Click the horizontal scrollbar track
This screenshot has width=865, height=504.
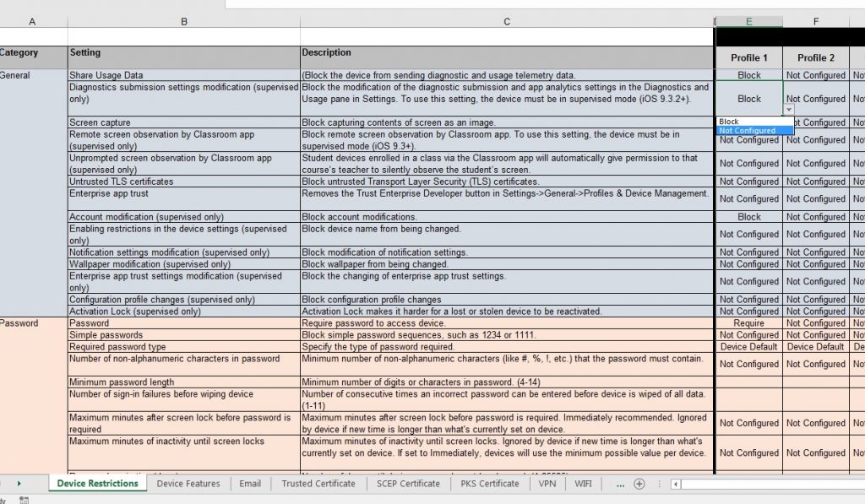(772, 484)
